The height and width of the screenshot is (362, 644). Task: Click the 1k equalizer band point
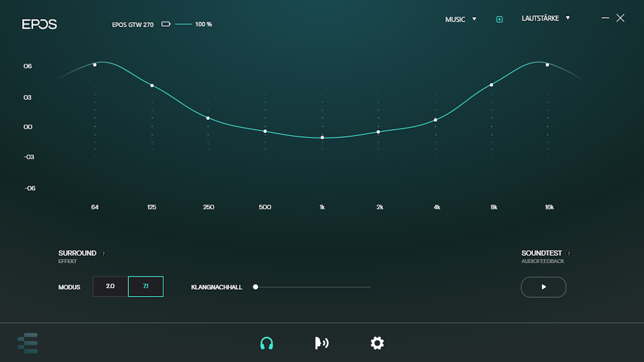pos(322,137)
